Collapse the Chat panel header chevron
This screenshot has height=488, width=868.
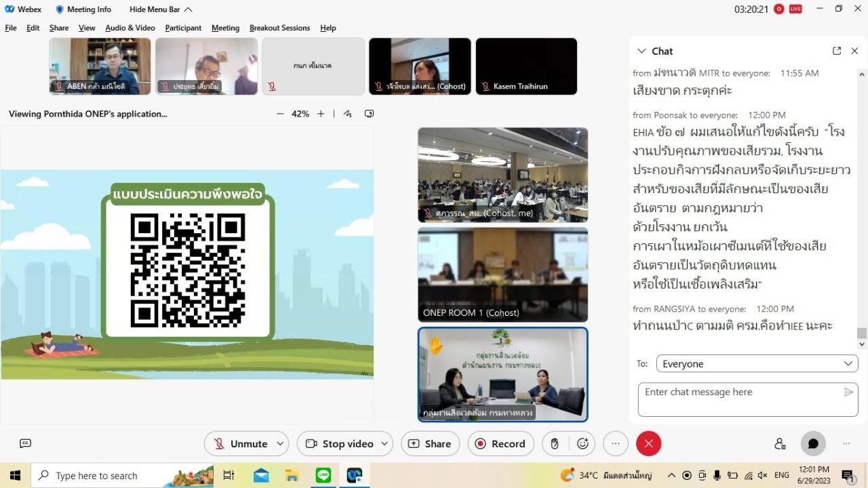tap(642, 51)
